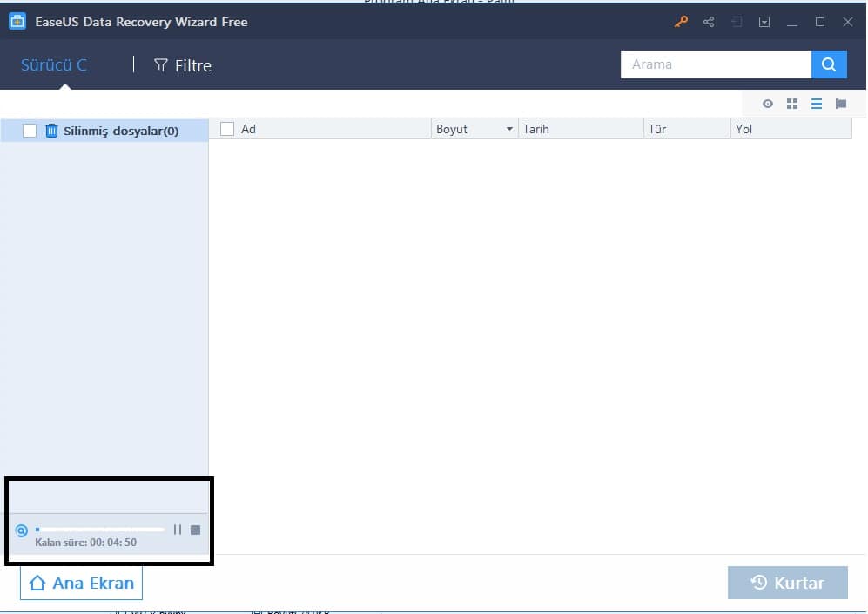Check the Silinmiş dosyalar checkbox
868x614 pixels.
tap(30, 131)
